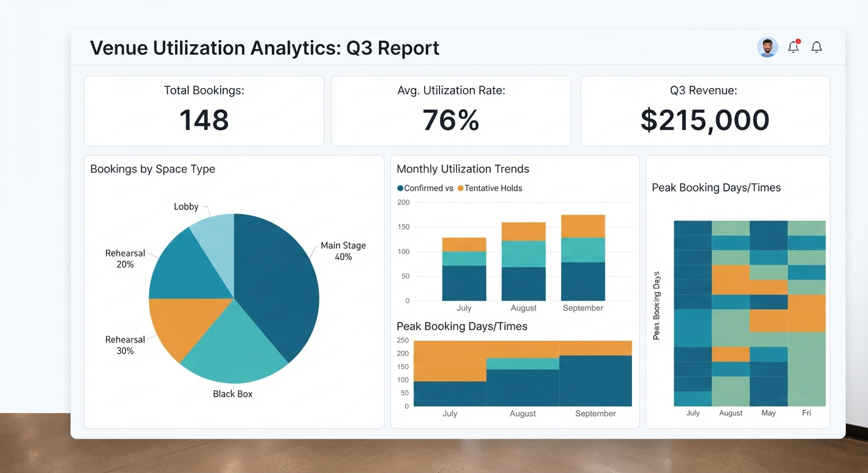868x473 pixels.
Task: Open the Avg. Utilization Rate card
Action: tap(451, 111)
